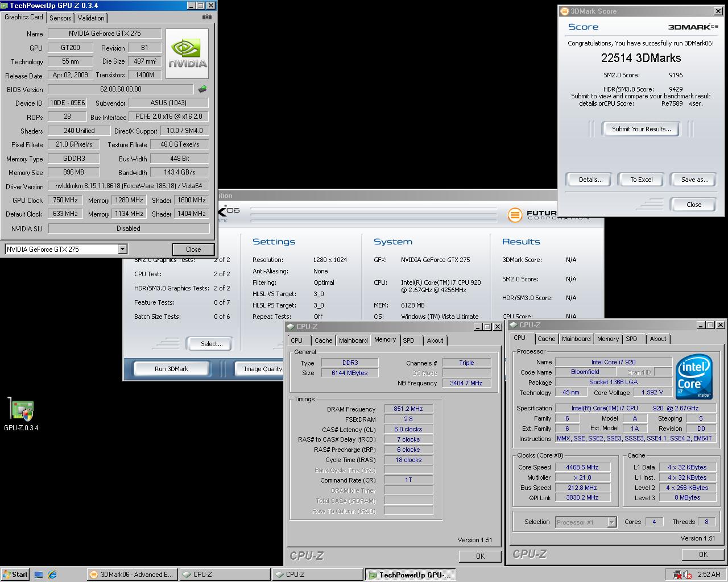Click the network status tray icon
The width and height of the screenshot is (728, 582).
[x=677, y=575]
